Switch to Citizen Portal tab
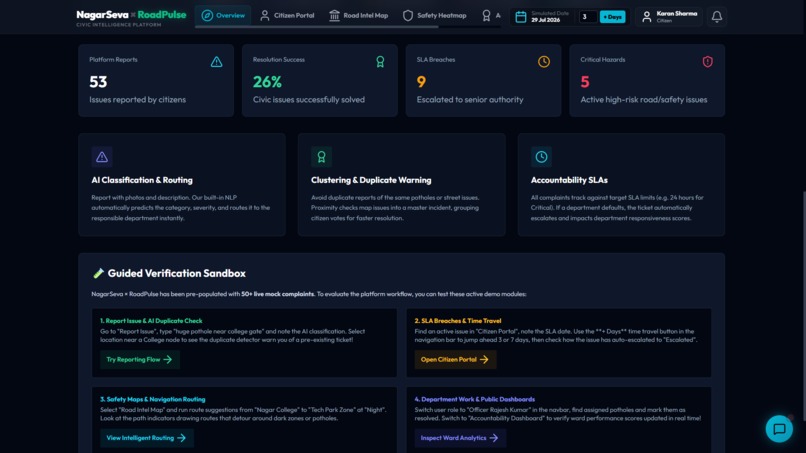806x453 pixels. [x=287, y=15]
